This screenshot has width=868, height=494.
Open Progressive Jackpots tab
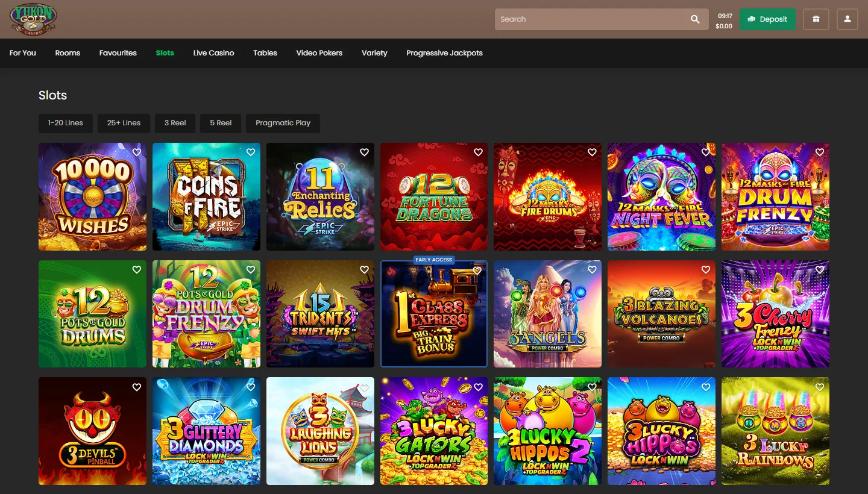point(444,53)
